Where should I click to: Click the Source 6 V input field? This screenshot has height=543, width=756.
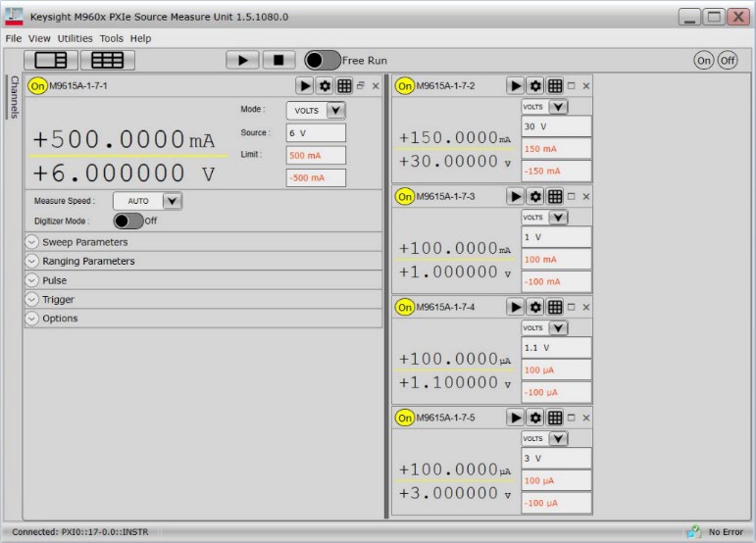(316, 132)
